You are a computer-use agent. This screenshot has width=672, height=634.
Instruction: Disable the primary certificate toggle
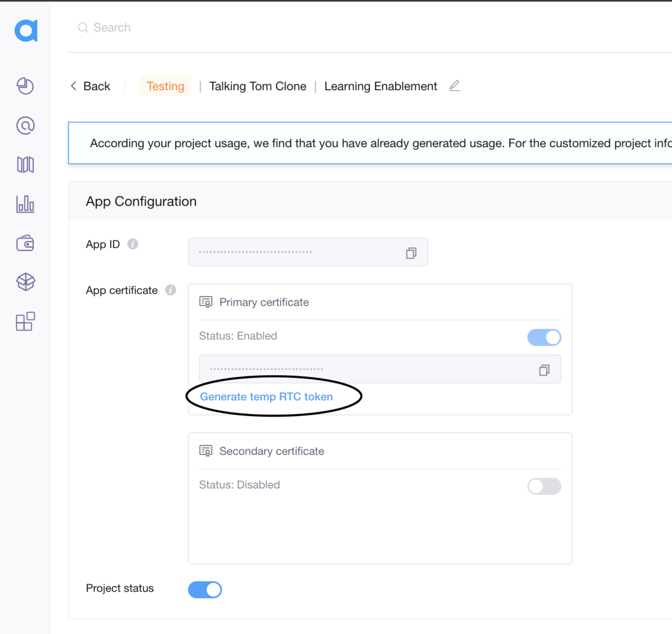coord(544,337)
